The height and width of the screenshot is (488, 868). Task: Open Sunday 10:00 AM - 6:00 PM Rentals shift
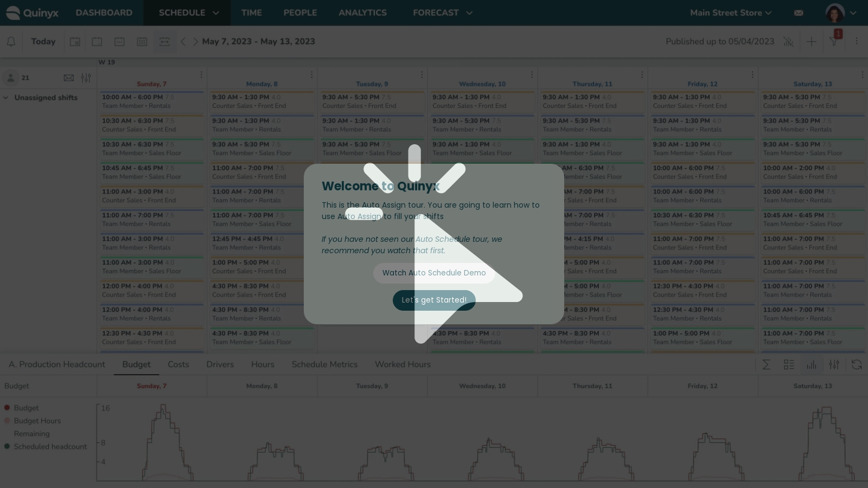tap(152, 101)
